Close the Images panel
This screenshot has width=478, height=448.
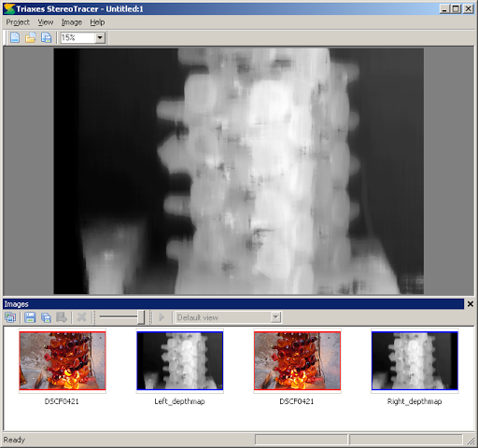point(471,304)
